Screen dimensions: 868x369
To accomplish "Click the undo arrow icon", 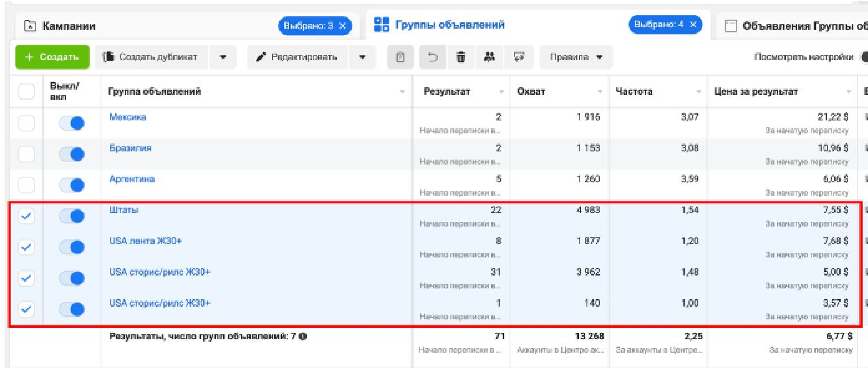I will [433, 57].
